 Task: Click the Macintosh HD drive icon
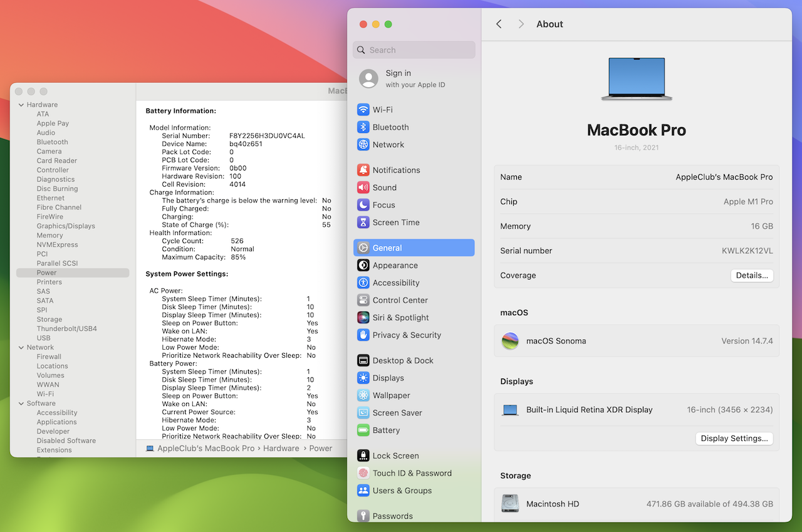coord(511,504)
